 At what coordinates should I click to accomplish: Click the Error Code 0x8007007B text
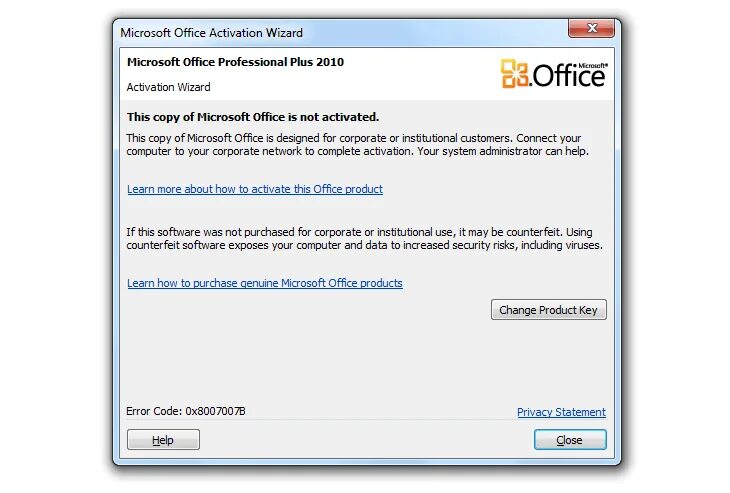[x=186, y=411]
